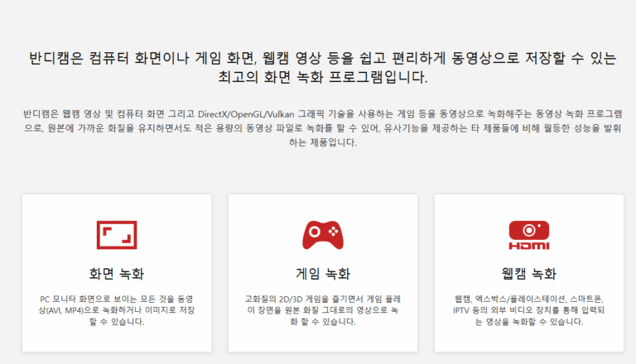Select the description beginning 'PC 모니터 화면으로'
This screenshot has width=636, height=364.
(117, 310)
